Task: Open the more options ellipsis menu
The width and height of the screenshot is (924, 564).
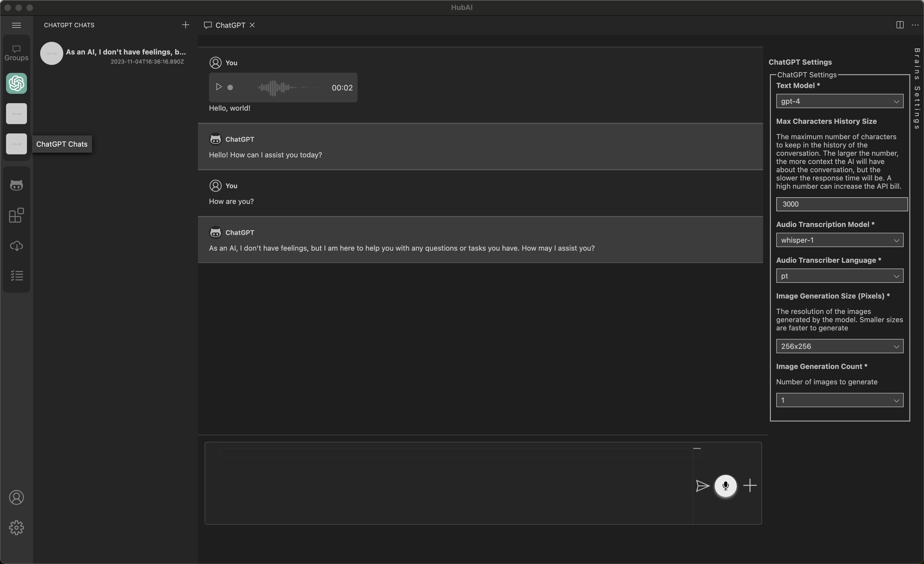Action: click(x=915, y=25)
